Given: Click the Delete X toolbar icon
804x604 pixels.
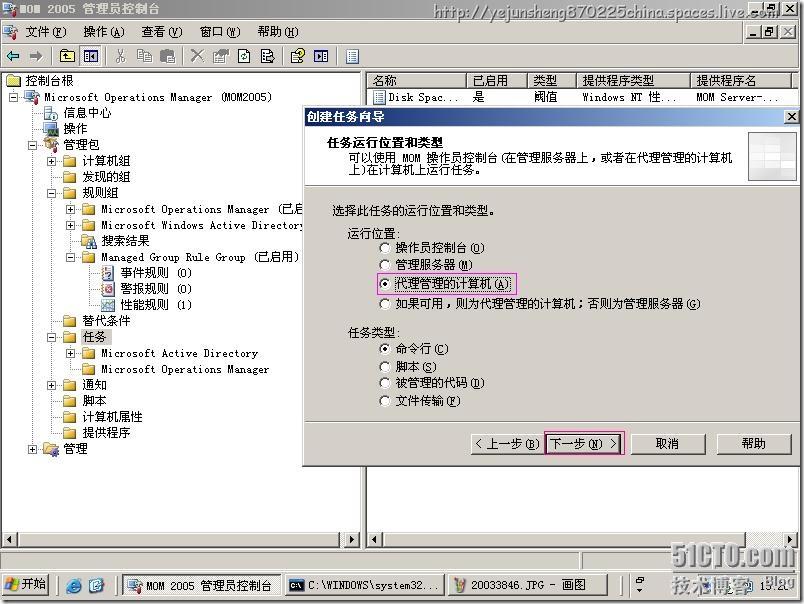Looking at the screenshot, I should [x=197, y=56].
